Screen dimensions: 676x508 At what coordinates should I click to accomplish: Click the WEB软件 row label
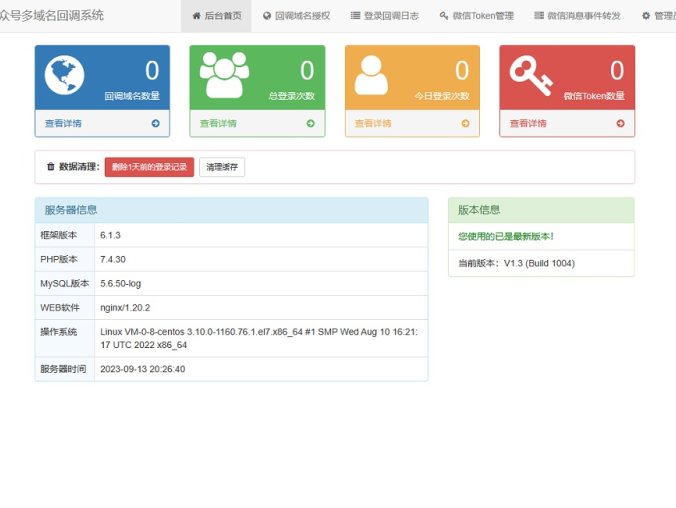point(60,308)
